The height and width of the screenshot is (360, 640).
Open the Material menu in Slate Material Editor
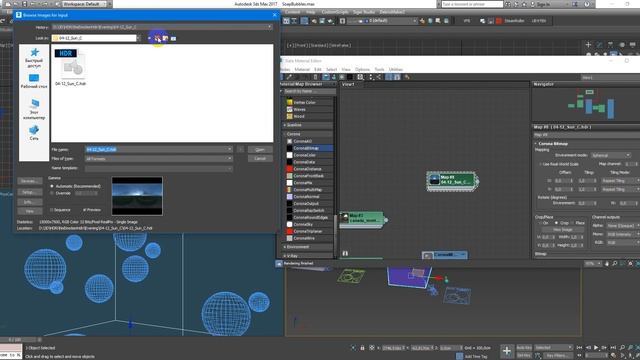click(x=302, y=69)
